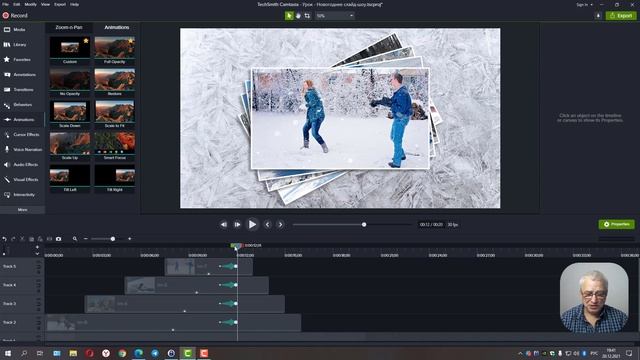Open the Windows Start menu
Screen dimensions: 640x360
coord(7,353)
